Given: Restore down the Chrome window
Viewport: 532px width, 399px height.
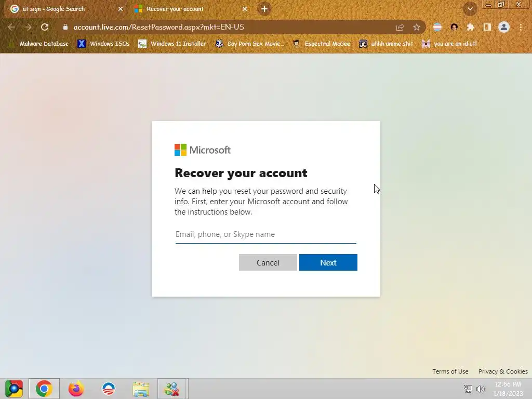Looking at the screenshot, I should [501, 5].
